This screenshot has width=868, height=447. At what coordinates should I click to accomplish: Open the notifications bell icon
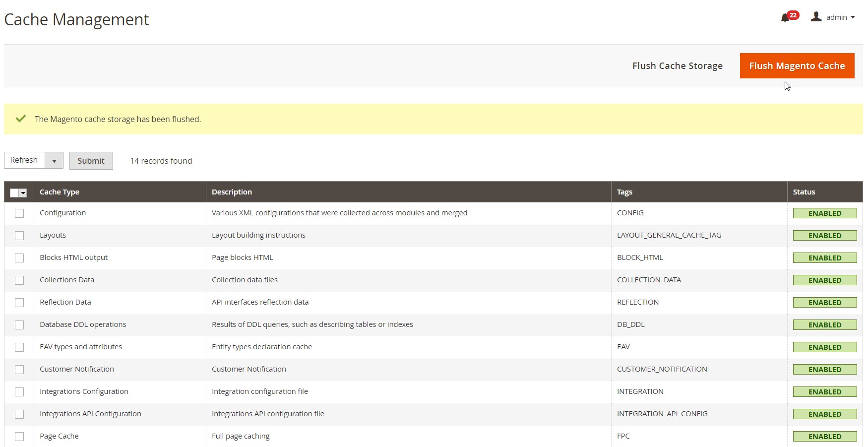point(785,18)
